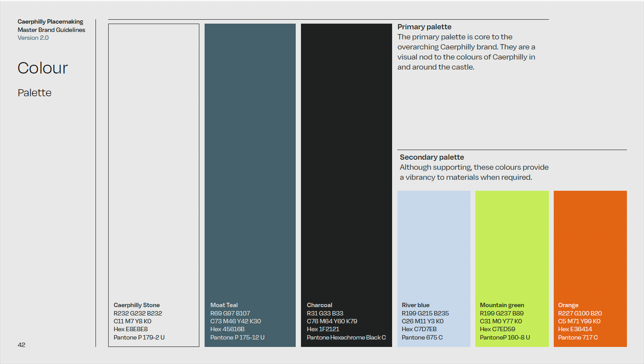Click the 'Moat Teal' name label
The height and width of the screenshot is (364, 644).
[x=224, y=305]
